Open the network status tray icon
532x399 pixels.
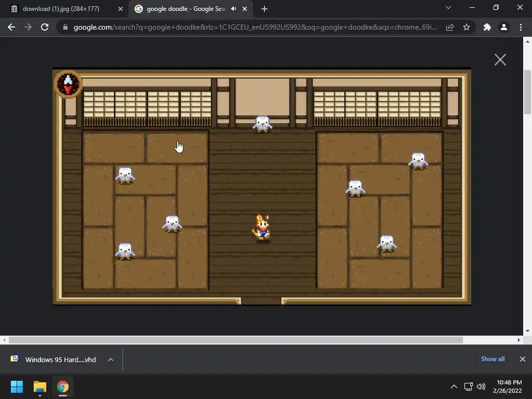[469, 387]
